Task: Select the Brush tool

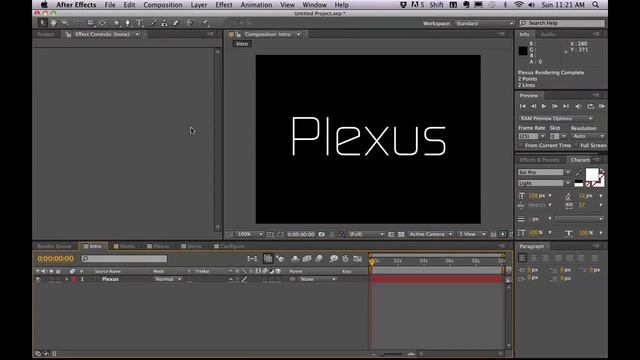Action: tap(154, 23)
